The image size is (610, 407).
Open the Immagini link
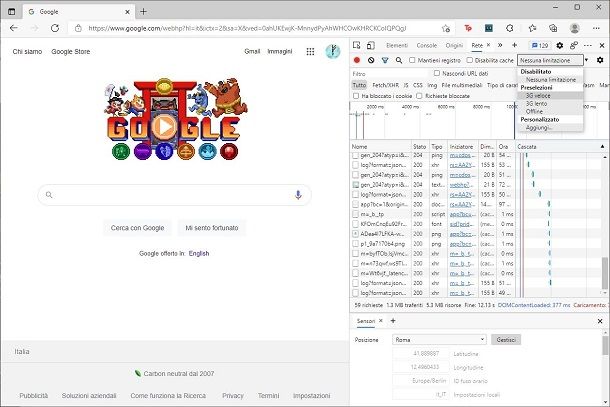click(280, 51)
